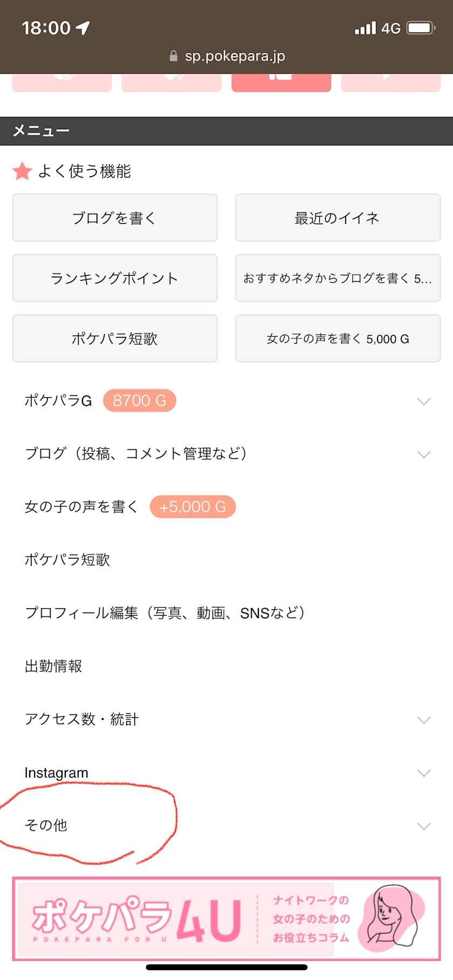Expand the ブログ management chevron
The width and height of the screenshot is (453, 980).
pos(424,454)
